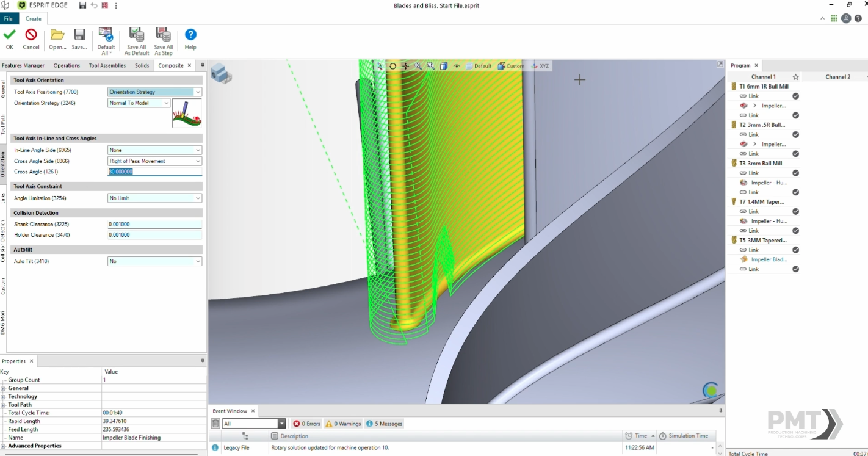
Task: Click the Save floppy icon in ribbon
Action: click(79, 35)
